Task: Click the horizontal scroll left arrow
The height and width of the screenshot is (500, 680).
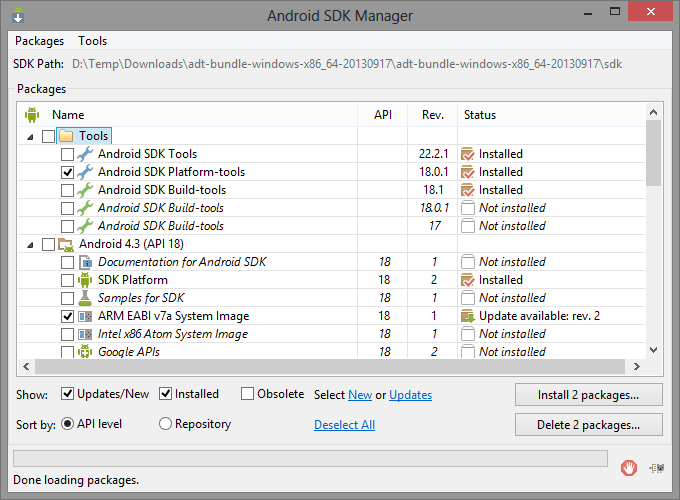Action: click(26, 366)
